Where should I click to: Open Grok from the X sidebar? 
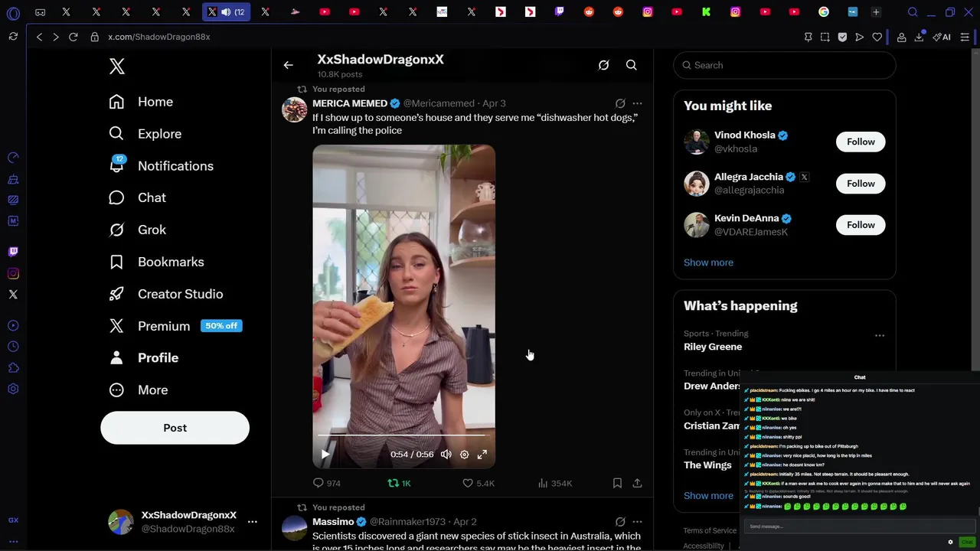[137, 230]
